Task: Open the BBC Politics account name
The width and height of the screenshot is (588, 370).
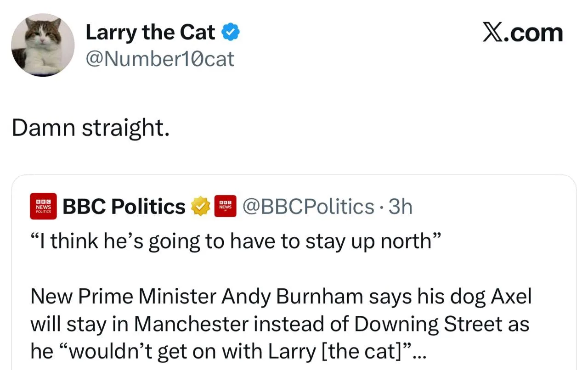Action: point(124,207)
